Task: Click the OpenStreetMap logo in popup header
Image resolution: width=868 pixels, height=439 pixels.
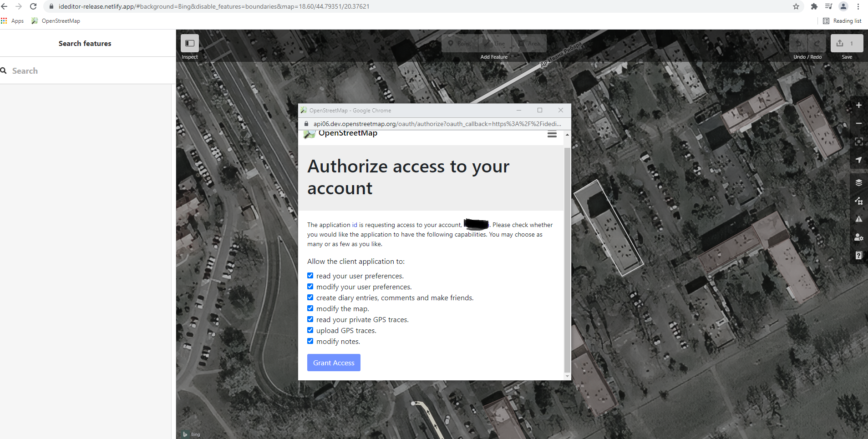Action: 340,134
